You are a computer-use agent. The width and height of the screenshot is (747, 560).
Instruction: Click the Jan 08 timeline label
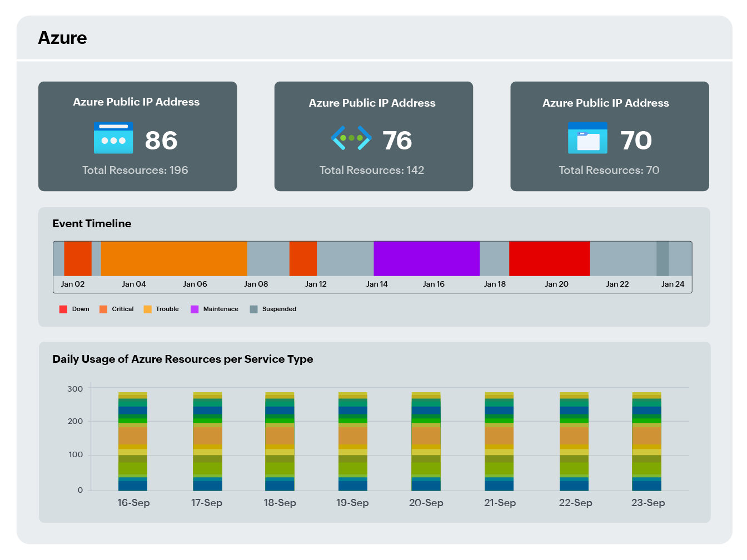click(256, 284)
